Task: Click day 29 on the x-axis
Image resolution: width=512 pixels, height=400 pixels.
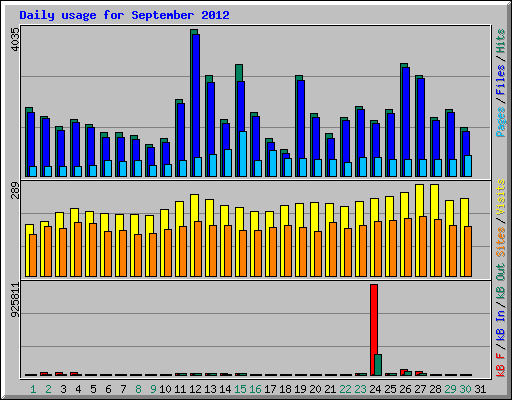Action: point(450,389)
